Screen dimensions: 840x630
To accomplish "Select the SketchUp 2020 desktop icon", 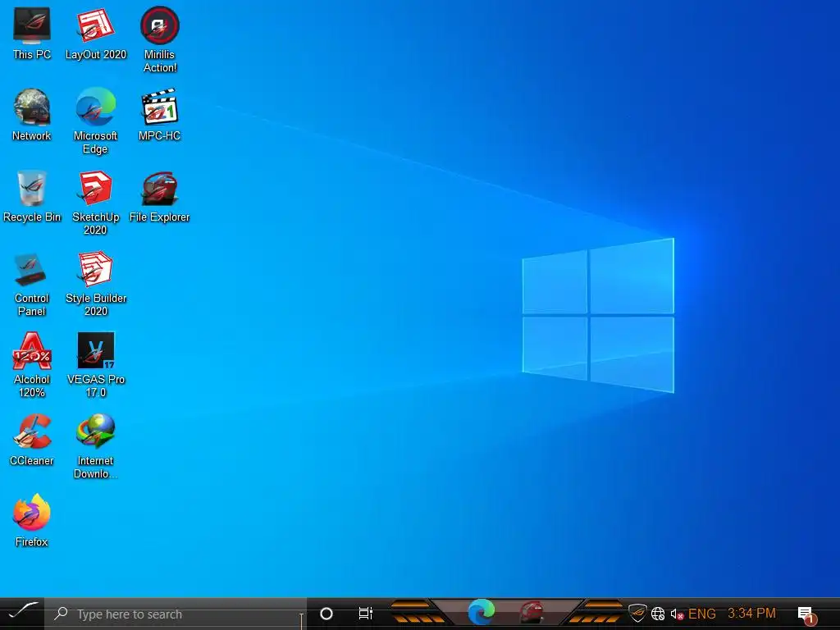I will point(95,203).
